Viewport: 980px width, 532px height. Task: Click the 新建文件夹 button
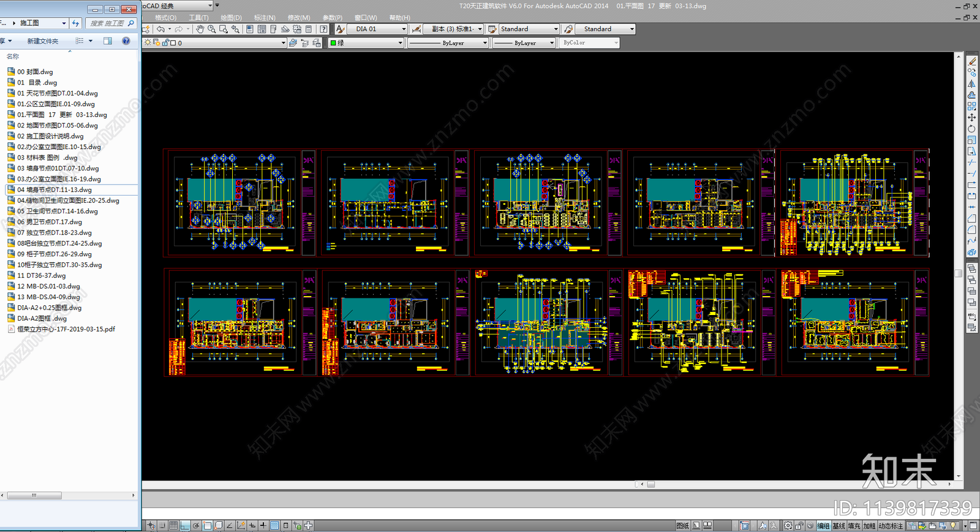pyautogui.click(x=42, y=41)
